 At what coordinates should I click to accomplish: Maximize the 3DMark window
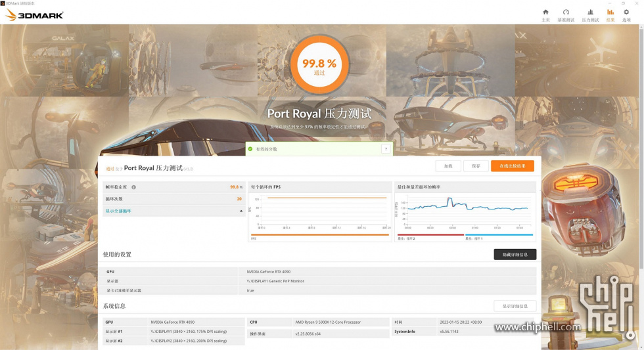click(623, 3)
